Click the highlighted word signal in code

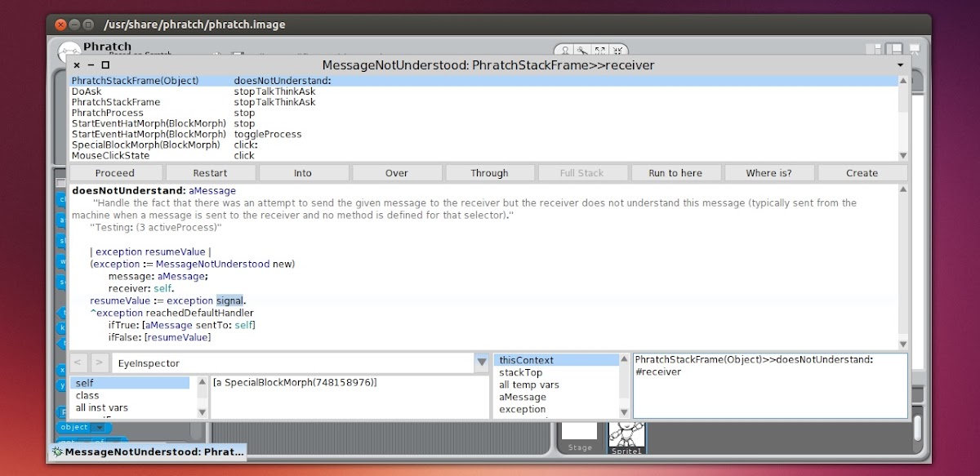click(229, 300)
